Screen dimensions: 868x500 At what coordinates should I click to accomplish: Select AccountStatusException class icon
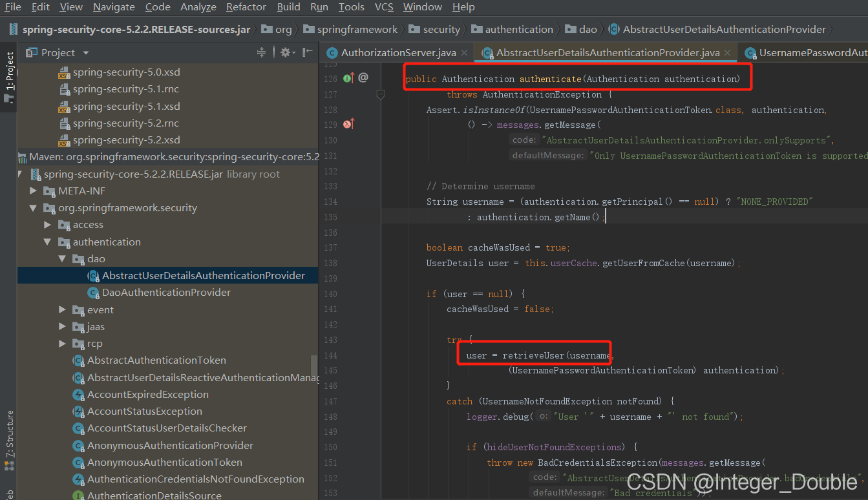click(78, 411)
